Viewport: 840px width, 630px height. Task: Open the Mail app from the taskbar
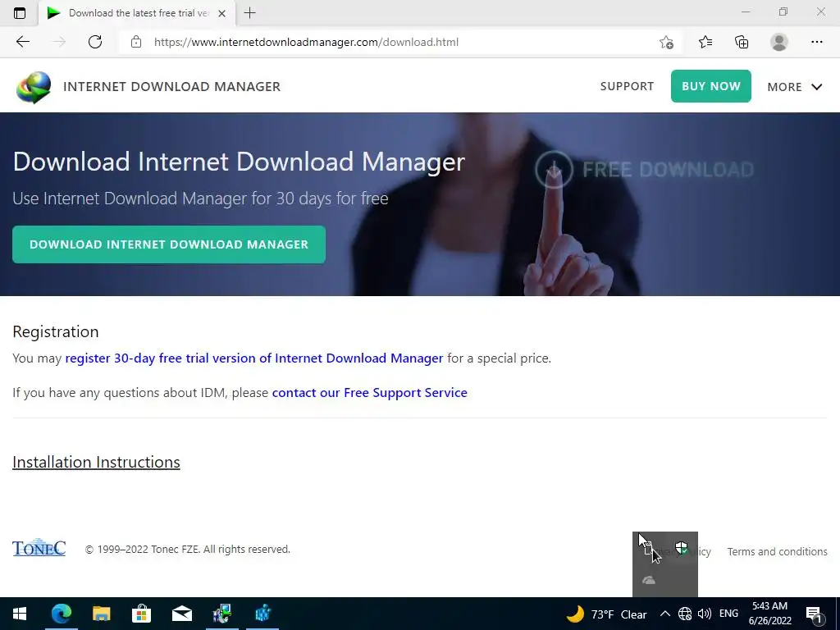[181, 614]
